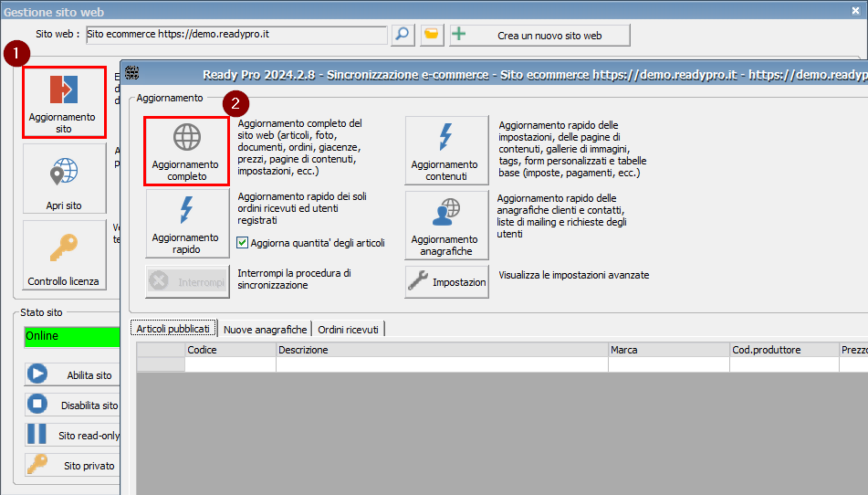Click Sito privato key button
Viewport: 868px width, 495px height.
72,465
